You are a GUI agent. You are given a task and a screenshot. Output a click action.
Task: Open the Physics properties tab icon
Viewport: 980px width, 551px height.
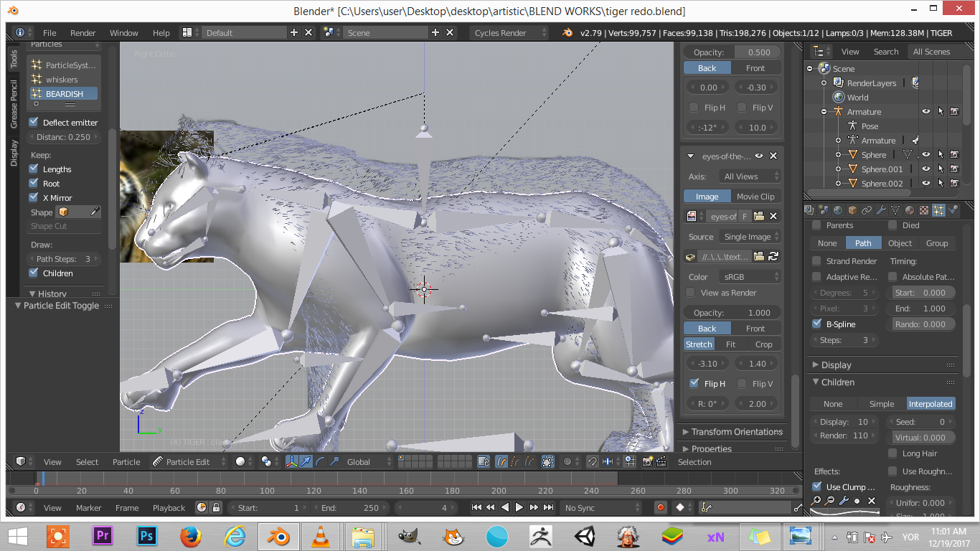point(953,210)
